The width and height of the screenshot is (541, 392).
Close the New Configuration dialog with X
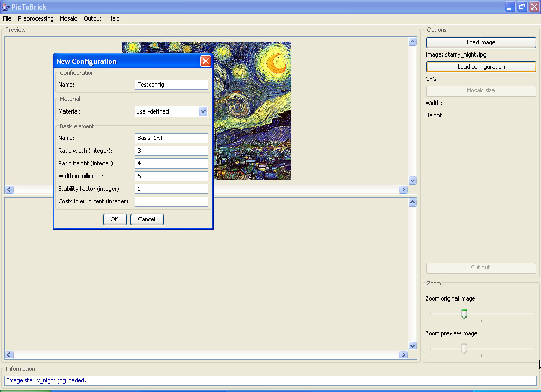pos(206,61)
